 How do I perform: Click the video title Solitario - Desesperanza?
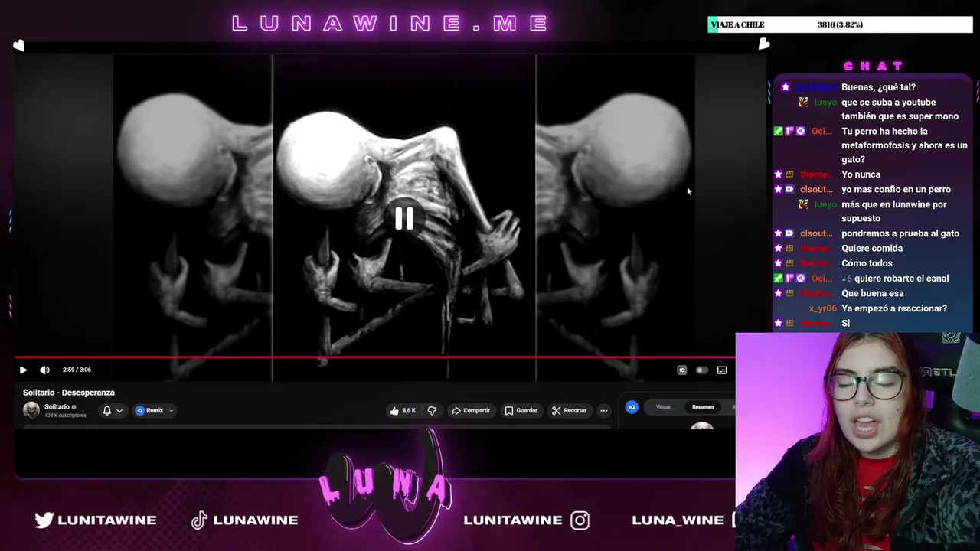click(x=69, y=393)
